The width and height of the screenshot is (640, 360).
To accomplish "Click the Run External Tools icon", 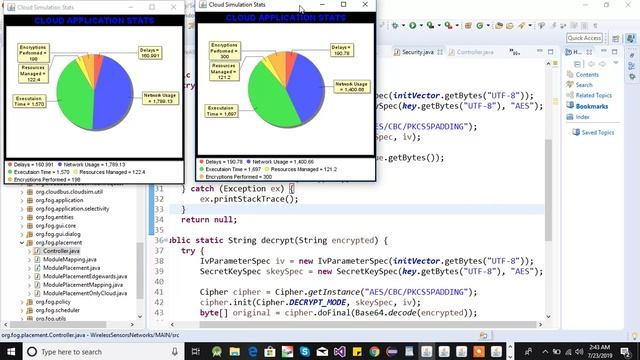I will 448,25.
